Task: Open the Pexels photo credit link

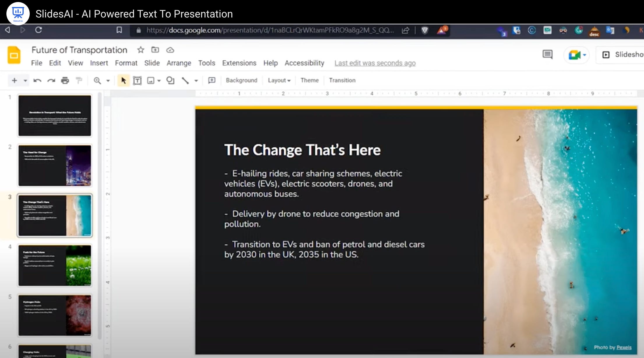Action: pyautogui.click(x=624, y=347)
